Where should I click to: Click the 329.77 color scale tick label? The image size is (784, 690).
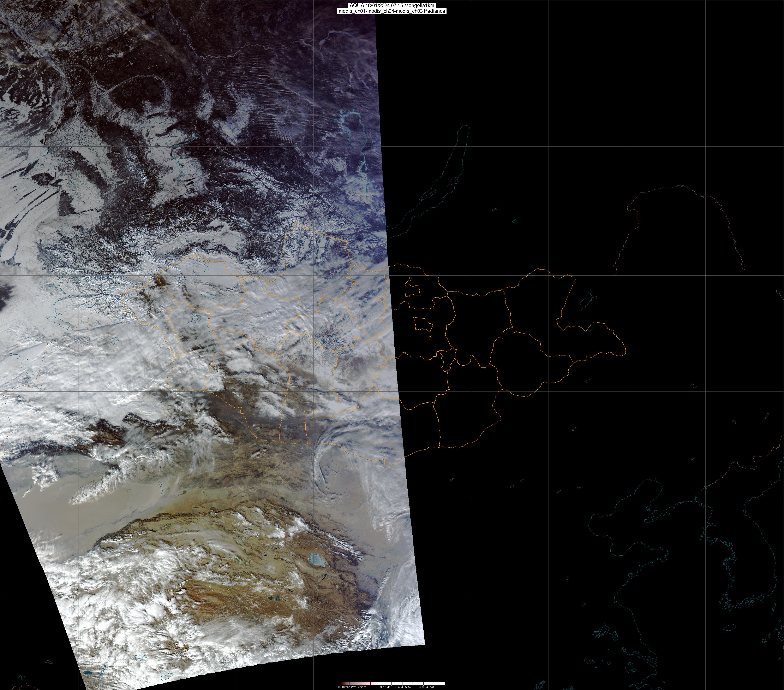click(381, 687)
